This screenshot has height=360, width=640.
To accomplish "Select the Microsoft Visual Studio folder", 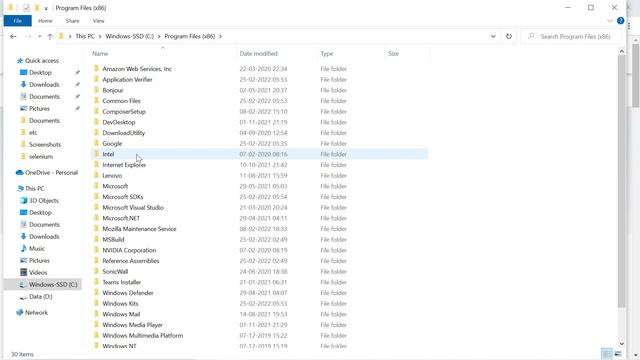I will 133,207.
